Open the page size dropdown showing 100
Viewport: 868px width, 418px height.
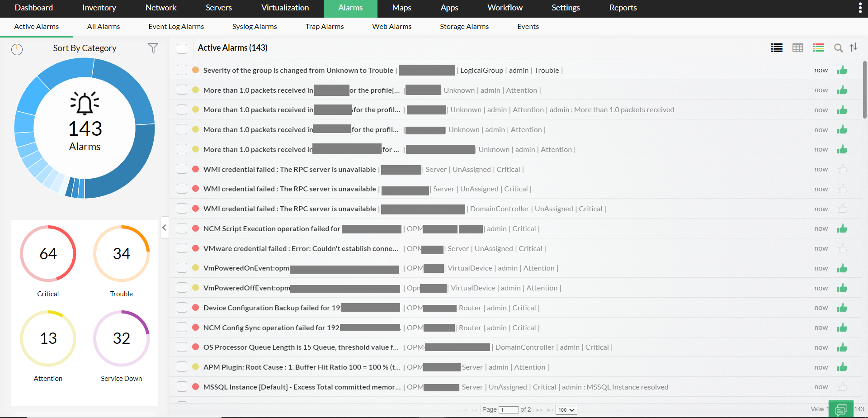(566, 409)
